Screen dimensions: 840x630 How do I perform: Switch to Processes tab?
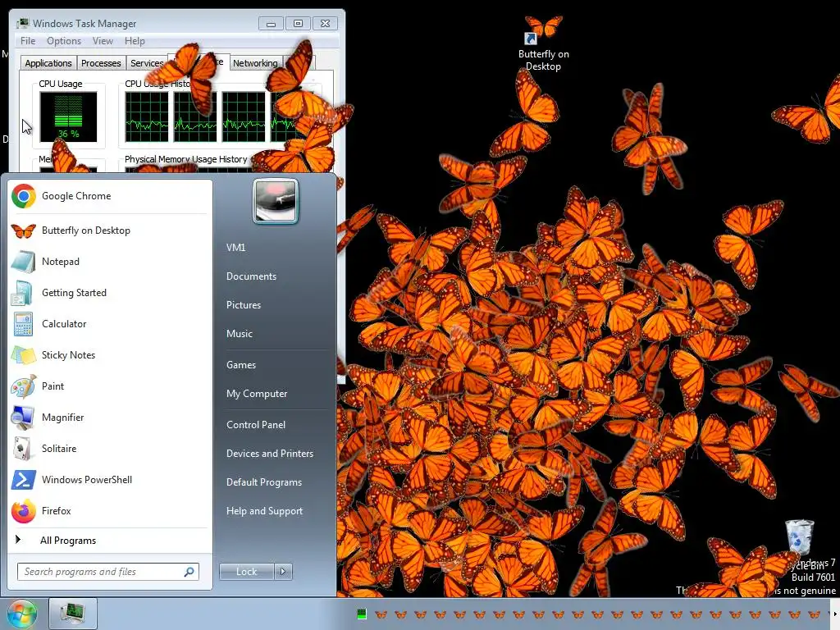101,63
